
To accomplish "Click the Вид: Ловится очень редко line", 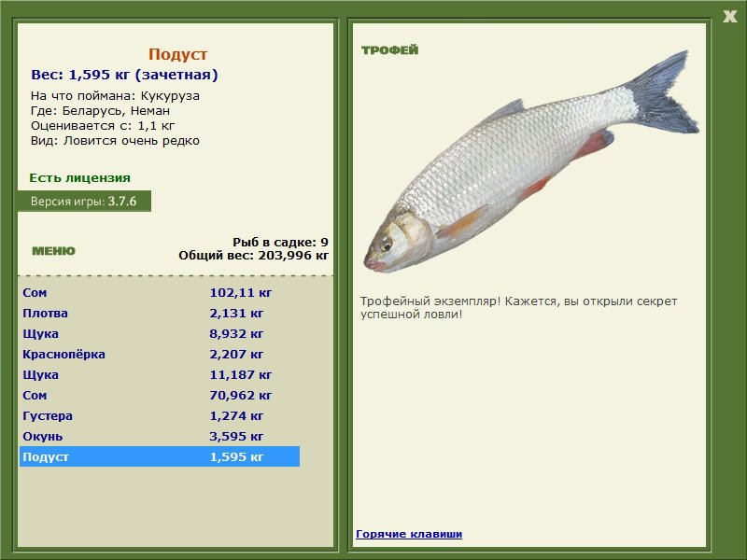I will pos(115,141).
